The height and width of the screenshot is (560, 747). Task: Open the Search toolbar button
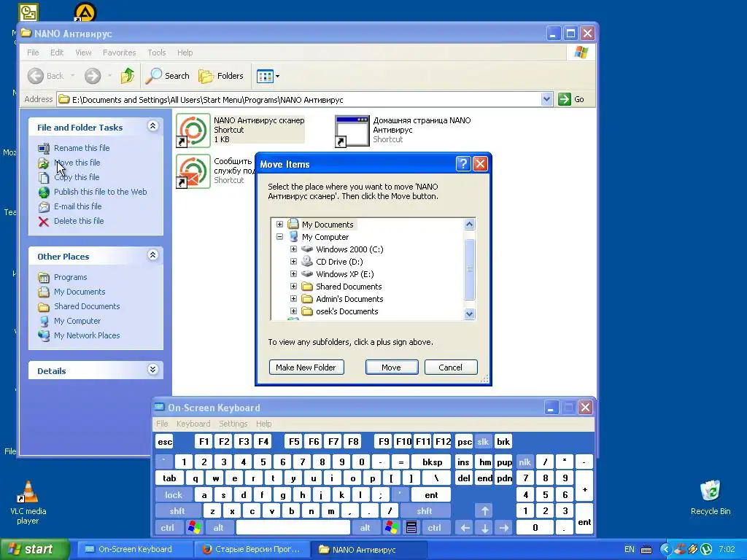tap(167, 76)
